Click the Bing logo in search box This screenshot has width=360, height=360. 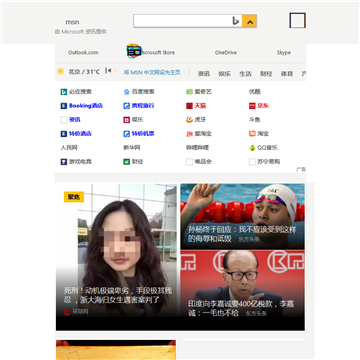coord(236,21)
